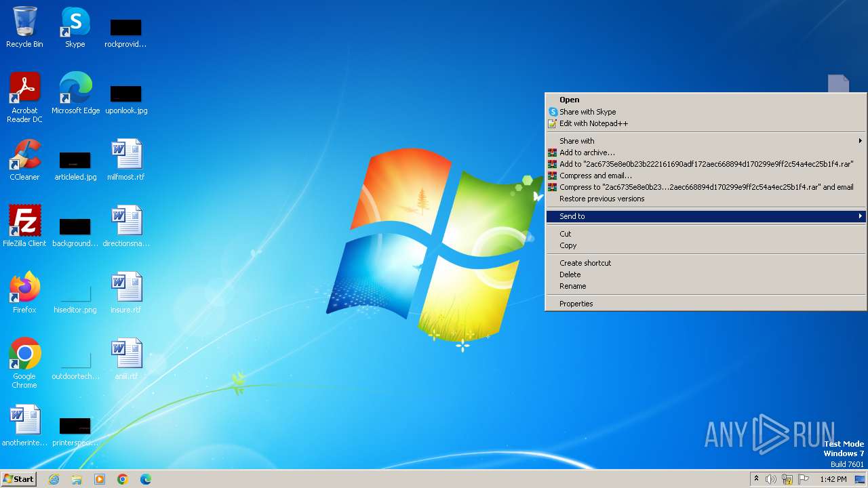Open Windows Explorer from the taskbar
Viewport: 868px width, 488px height.
point(77,479)
